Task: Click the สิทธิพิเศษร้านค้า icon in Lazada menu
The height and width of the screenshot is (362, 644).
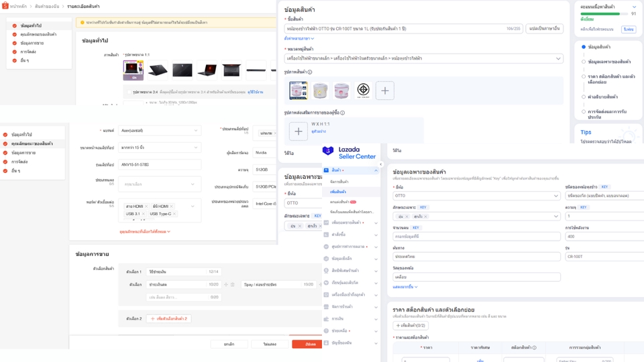Action: 326,270
